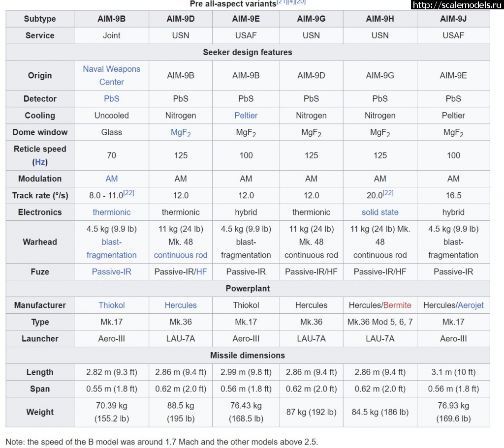Click the blue blast-fragmentation warhead link
Screen dimensions: 504x448
[111, 248]
